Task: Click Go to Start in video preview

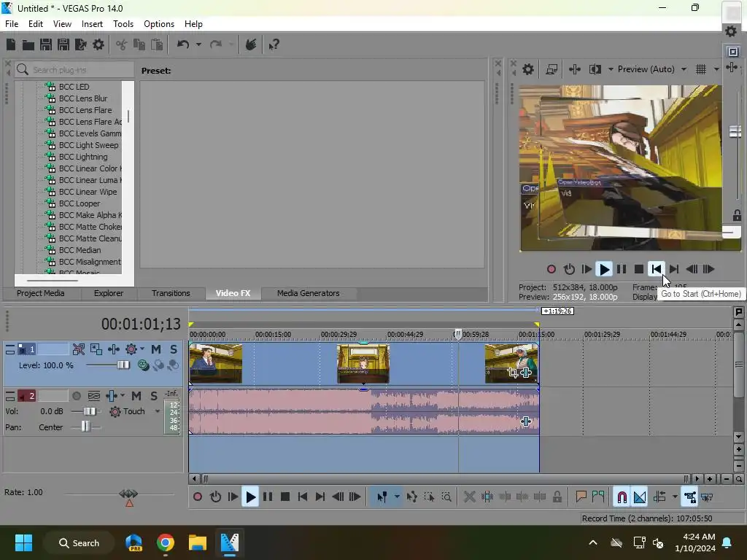Action: [657, 270]
